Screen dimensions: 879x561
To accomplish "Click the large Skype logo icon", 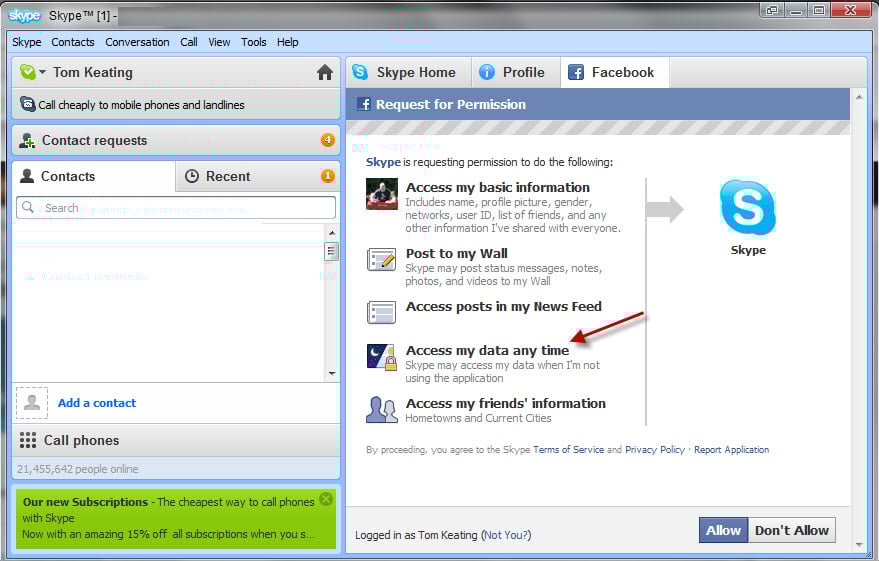I will (747, 208).
